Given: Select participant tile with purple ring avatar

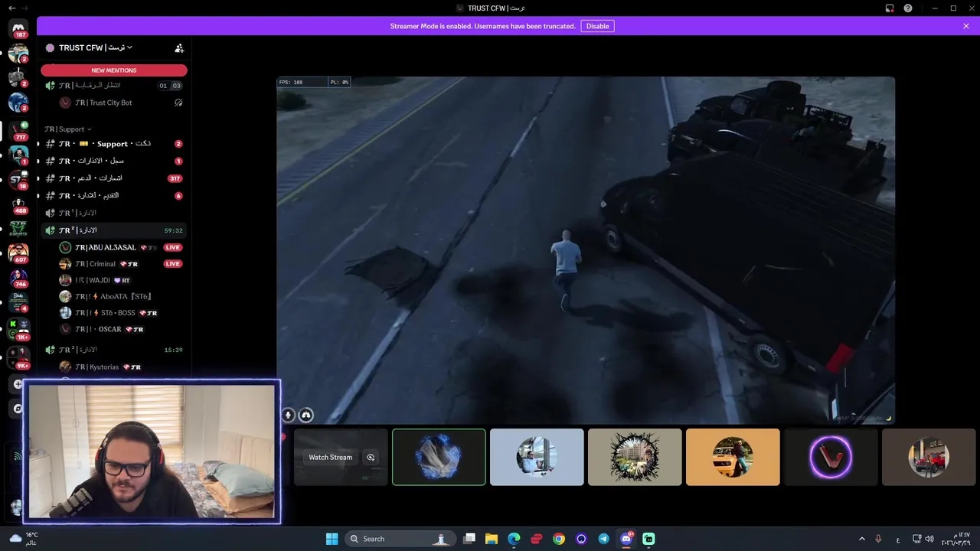Looking at the screenshot, I should 831,457.
